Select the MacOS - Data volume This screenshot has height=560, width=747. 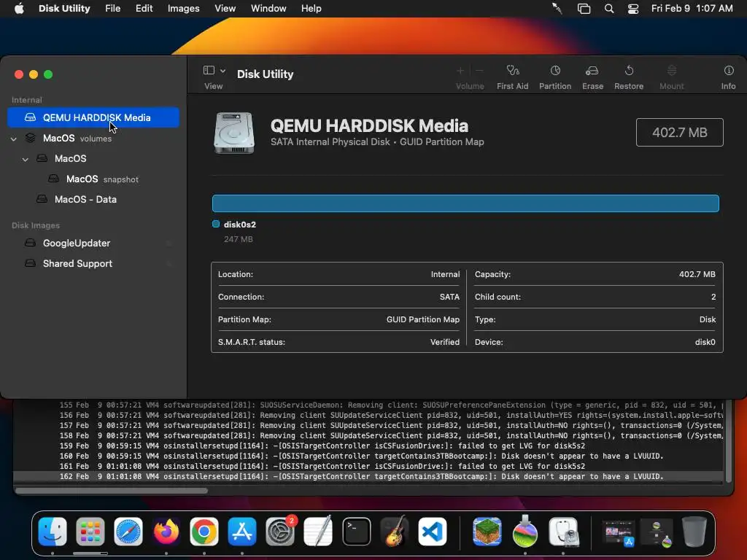tap(93, 200)
